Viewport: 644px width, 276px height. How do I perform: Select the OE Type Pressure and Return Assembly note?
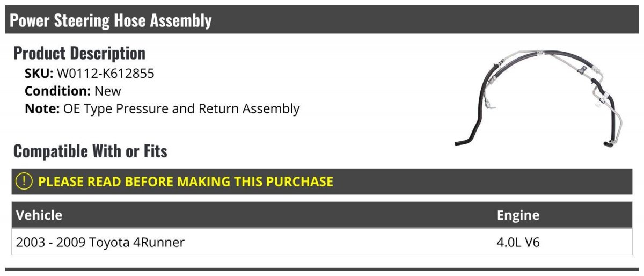pyautogui.click(x=181, y=109)
